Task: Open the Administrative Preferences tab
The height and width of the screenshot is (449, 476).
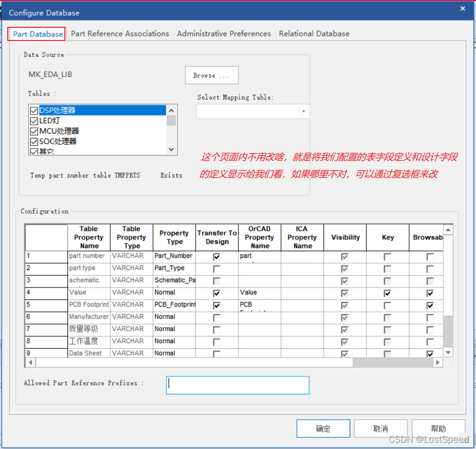Action: pyautogui.click(x=224, y=34)
